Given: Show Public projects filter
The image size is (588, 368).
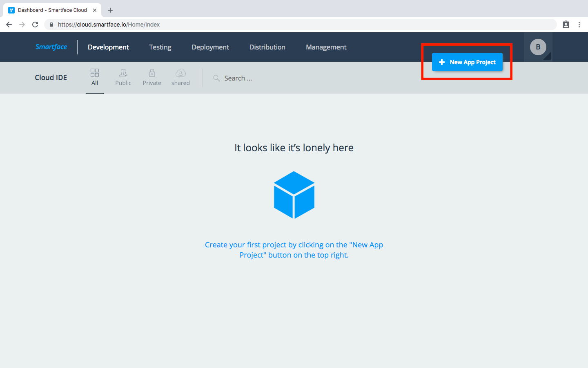Looking at the screenshot, I should click(x=123, y=77).
